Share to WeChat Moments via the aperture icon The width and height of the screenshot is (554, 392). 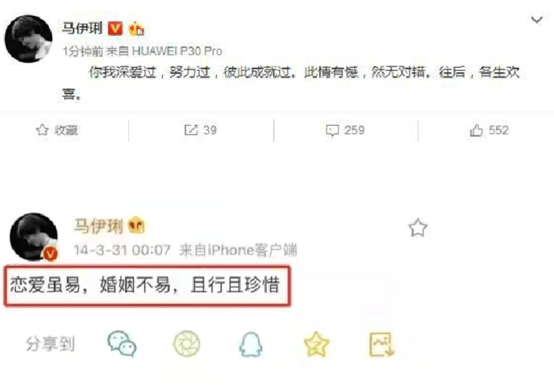tap(187, 344)
